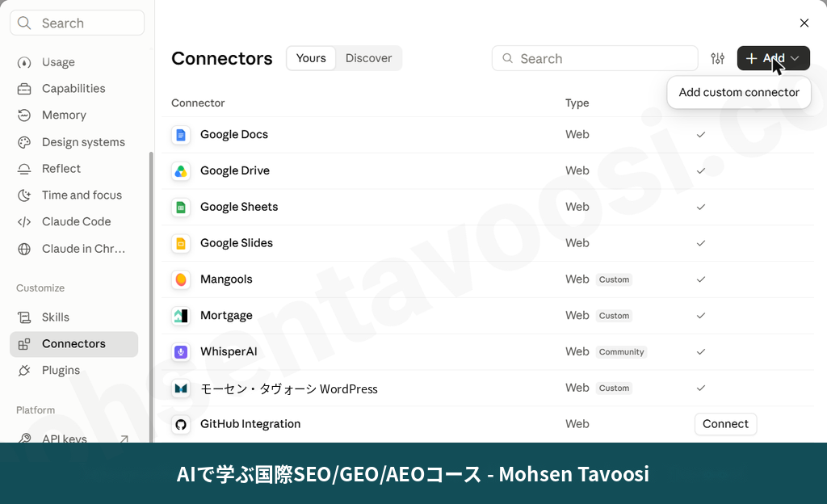Click the Time and focus moon icon
The image size is (827, 504).
pyautogui.click(x=24, y=195)
